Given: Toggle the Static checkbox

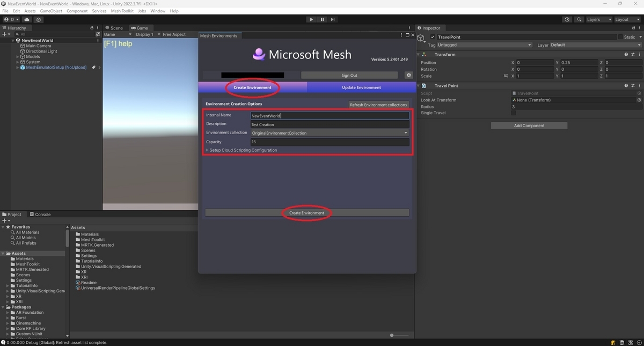Looking at the screenshot, I should point(620,37).
